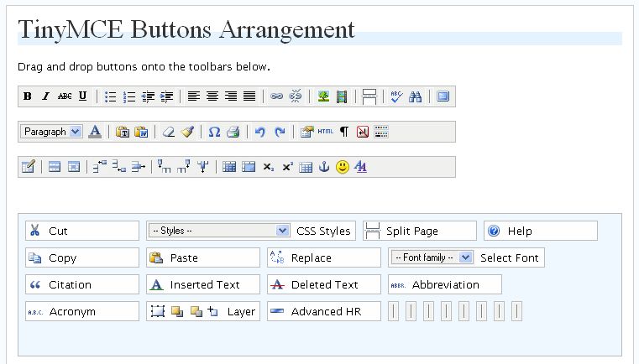Image resolution: width=639 pixels, height=364 pixels.
Task: Open the Paragraph format dropdown
Action: click(51, 132)
